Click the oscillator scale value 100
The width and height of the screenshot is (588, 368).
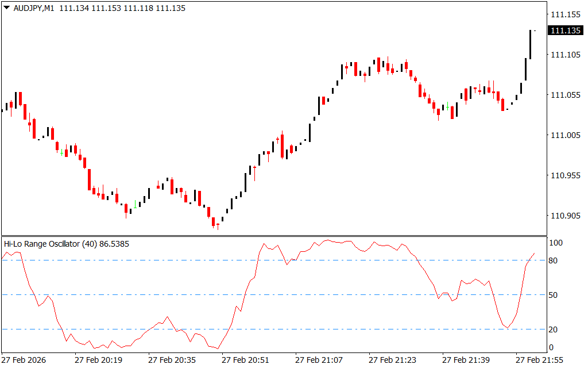click(555, 243)
